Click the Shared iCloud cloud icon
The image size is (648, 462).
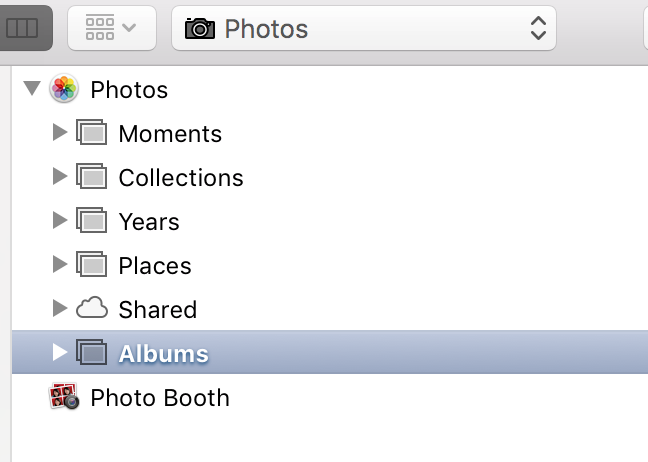tap(92, 308)
